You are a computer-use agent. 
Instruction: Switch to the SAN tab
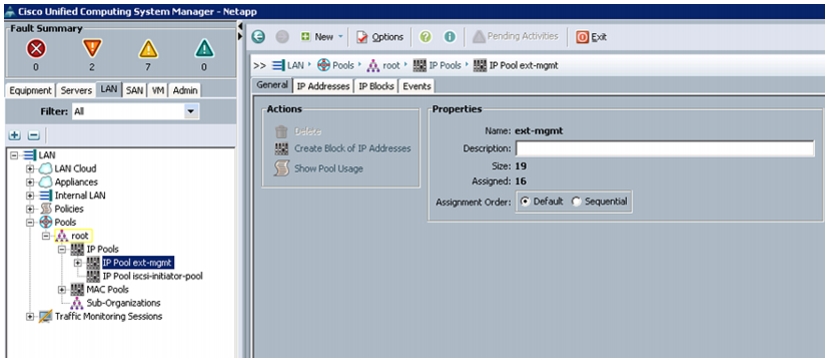[134, 90]
